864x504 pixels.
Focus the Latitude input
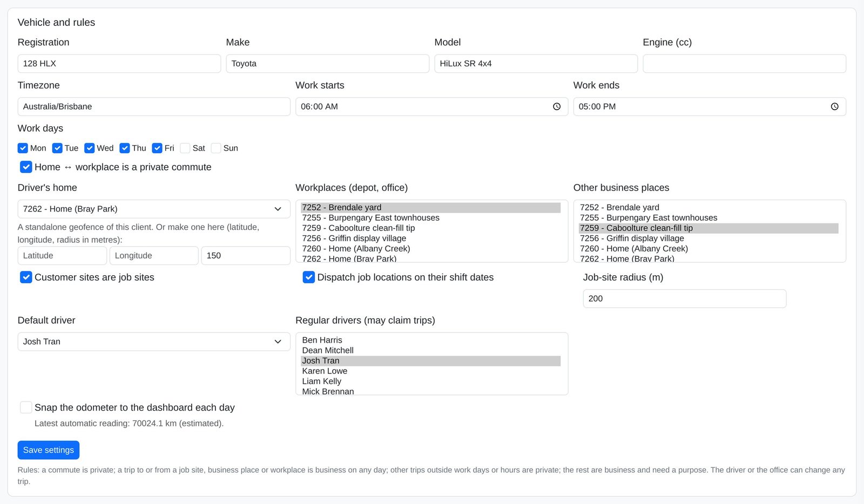tap(62, 256)
